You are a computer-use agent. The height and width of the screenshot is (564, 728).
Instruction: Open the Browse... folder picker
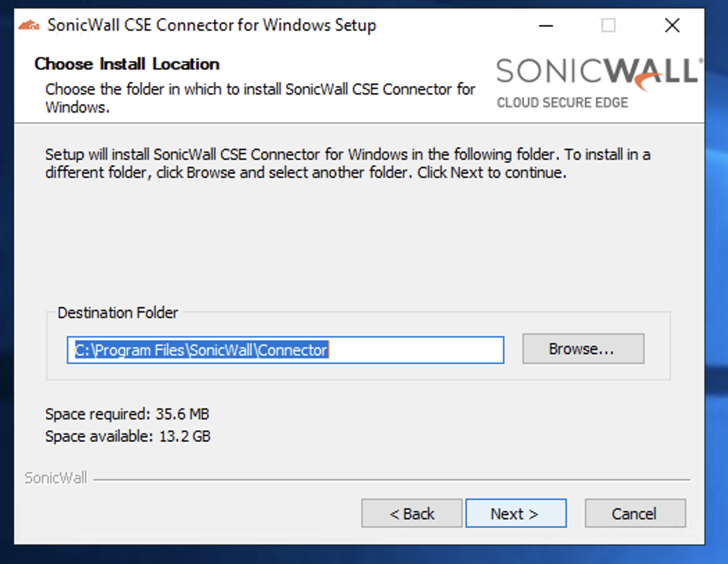pos(583,349)
